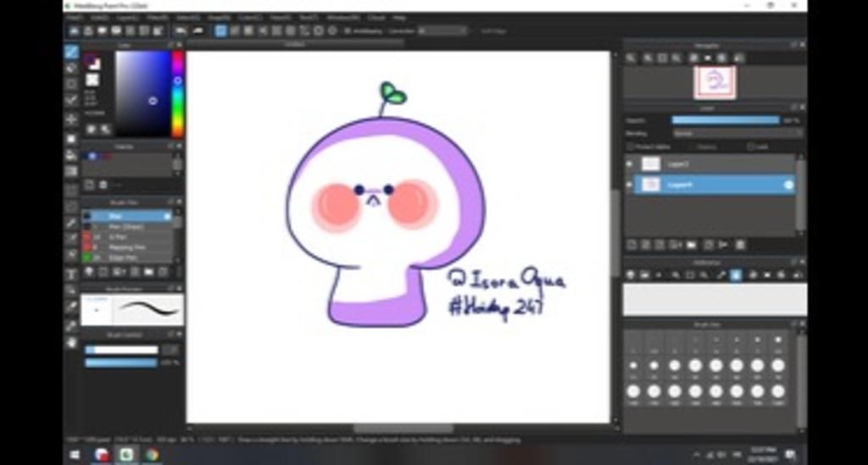Open the Window menu
Screen dimensions: 868x465
pos(343,18)
